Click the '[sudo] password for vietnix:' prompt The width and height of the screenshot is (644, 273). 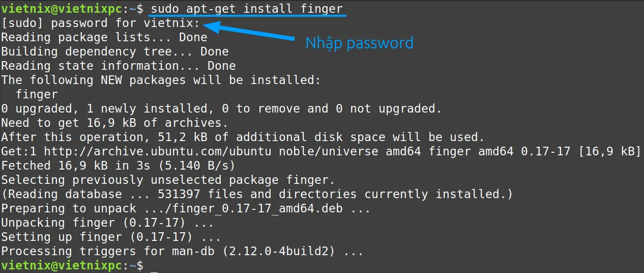click(101, 23)
